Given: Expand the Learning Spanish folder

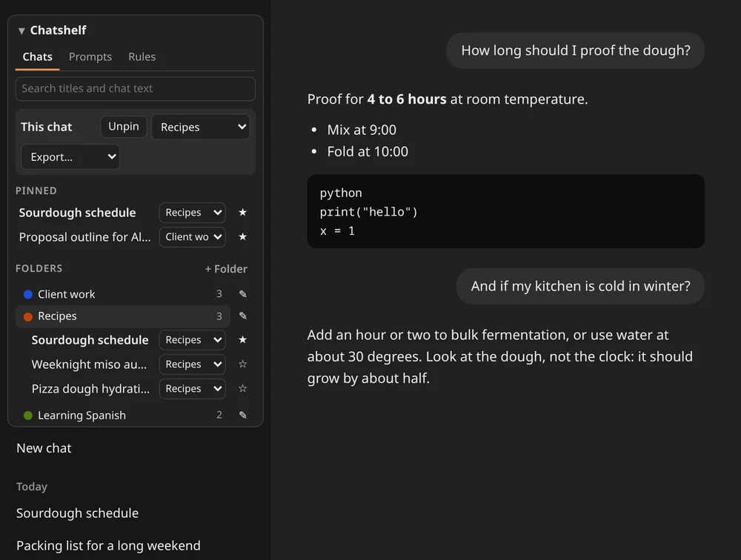Looking at the screenshot, I should click(123, 415).
